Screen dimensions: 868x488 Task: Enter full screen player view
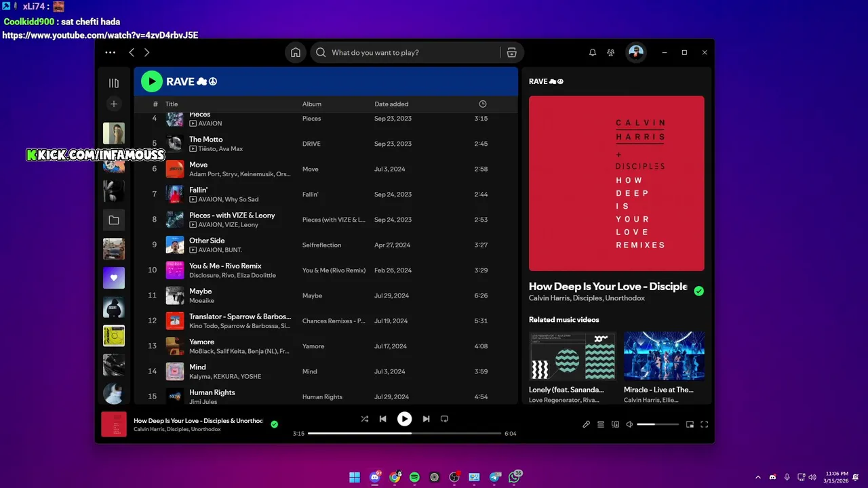pyautogui.click(x=704, y=424)
